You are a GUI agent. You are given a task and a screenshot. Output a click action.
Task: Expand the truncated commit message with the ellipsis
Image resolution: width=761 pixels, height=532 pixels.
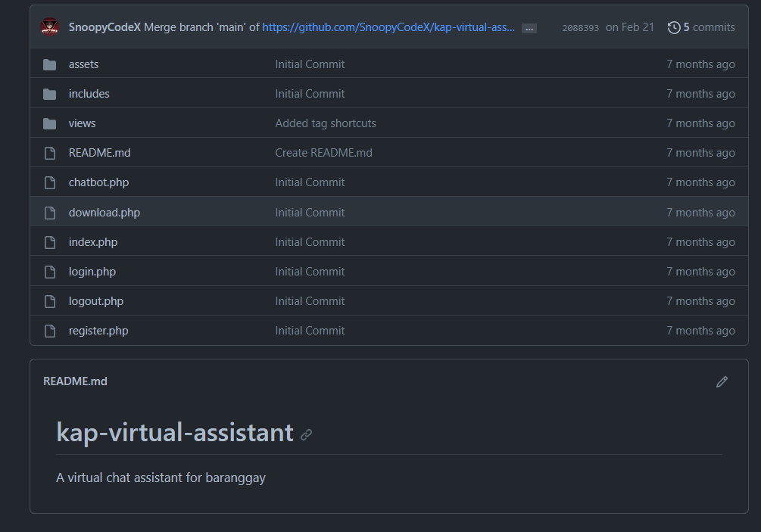pos(529,27)
